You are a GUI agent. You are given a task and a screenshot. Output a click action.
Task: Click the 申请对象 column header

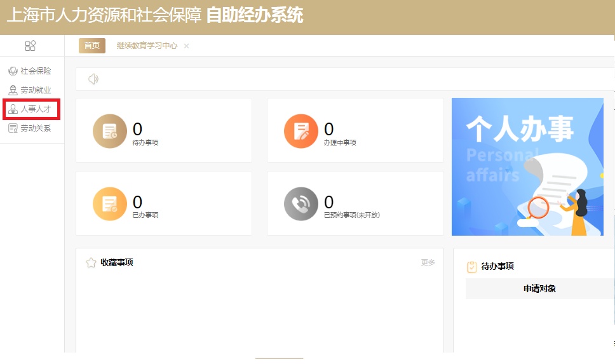[x=539, y=288]
